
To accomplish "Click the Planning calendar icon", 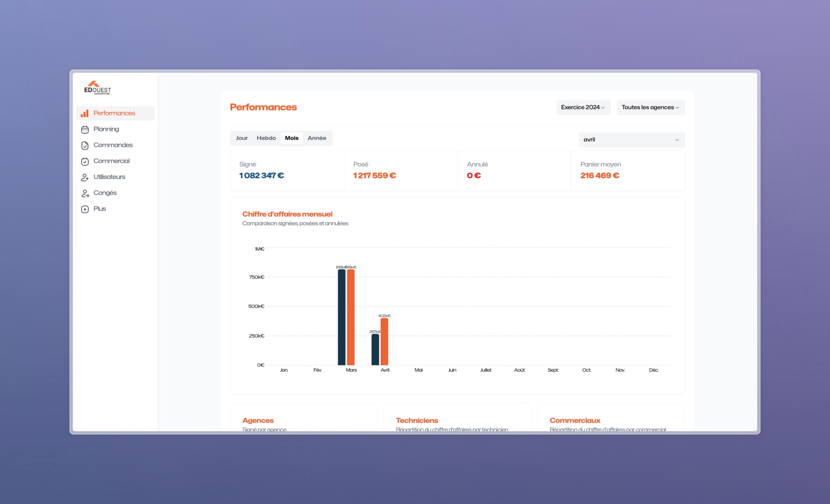I will (85, 129).
